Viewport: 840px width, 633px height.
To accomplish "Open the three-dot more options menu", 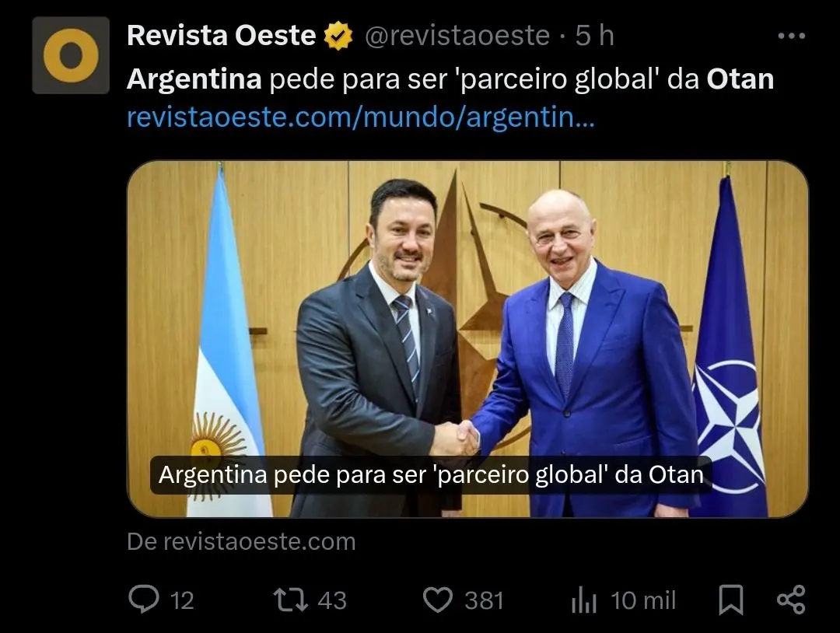I will (x=791, y=36).
